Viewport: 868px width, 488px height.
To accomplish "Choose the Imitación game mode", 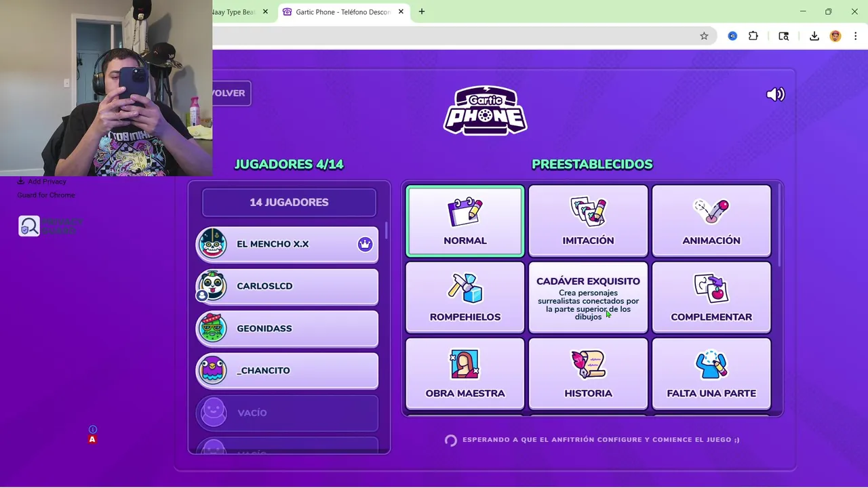I will tap(588, 221).
